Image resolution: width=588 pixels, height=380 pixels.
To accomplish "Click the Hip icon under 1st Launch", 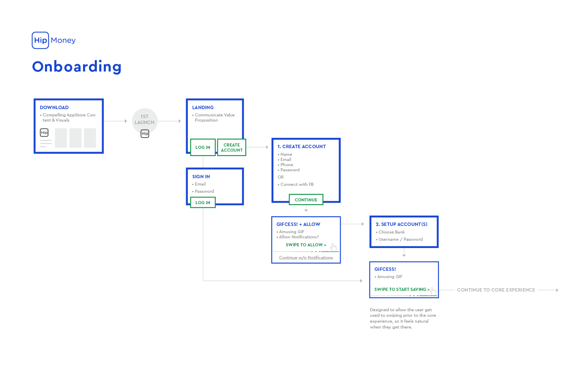I will pyautogui.click(x=145, y=134).
